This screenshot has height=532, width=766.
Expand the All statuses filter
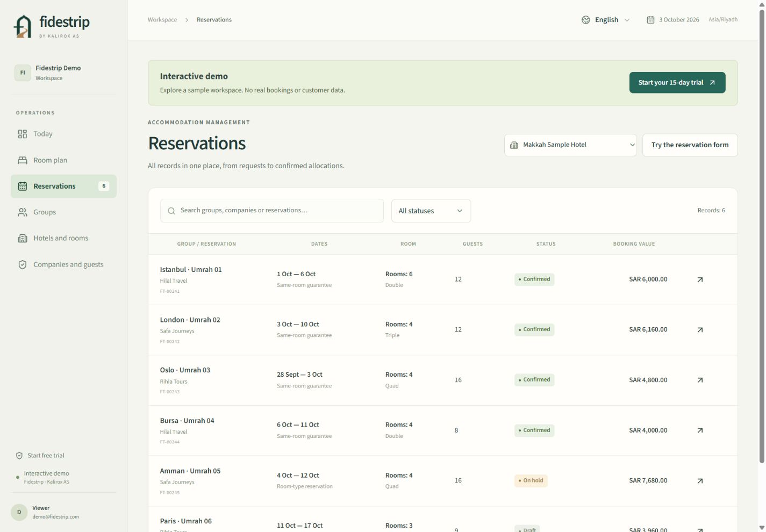click(431, 211)
